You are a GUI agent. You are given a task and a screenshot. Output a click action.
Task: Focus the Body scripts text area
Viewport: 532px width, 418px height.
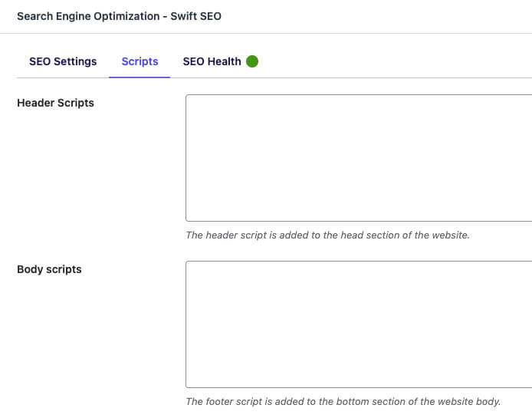(359, 324)
